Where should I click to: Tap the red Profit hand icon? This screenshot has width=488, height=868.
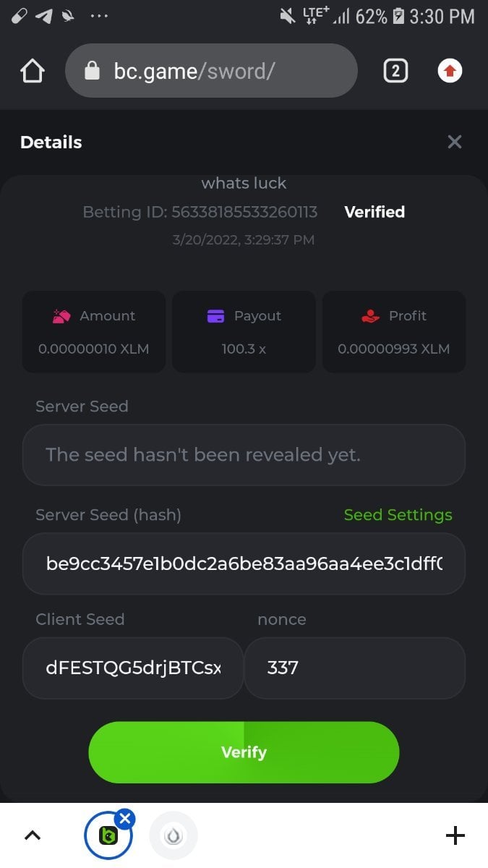click(370, 316)
